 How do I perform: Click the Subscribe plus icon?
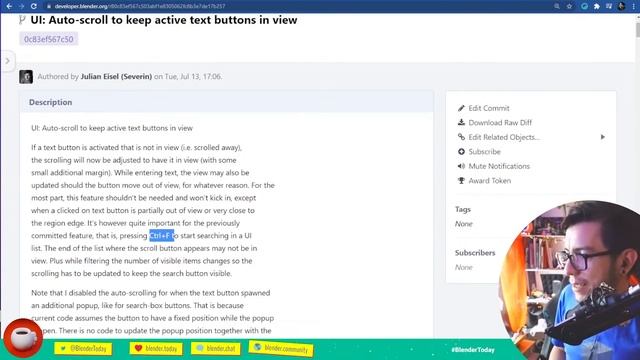point(461,151)
